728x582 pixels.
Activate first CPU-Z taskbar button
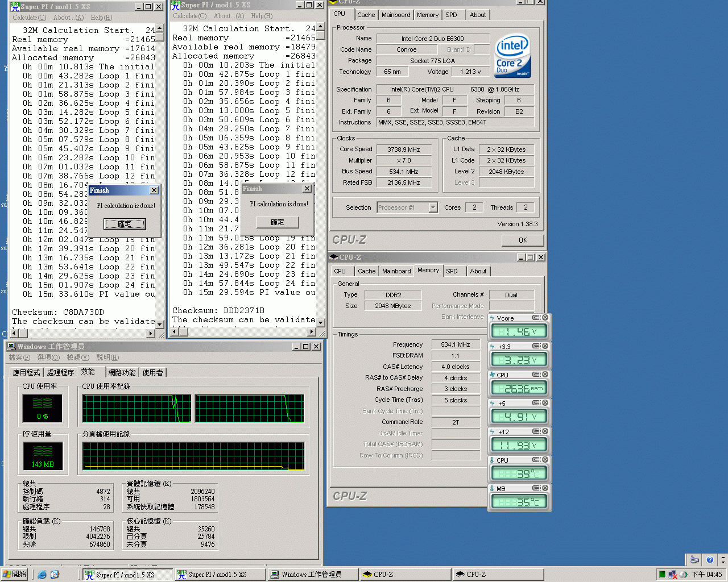point(404,575)
